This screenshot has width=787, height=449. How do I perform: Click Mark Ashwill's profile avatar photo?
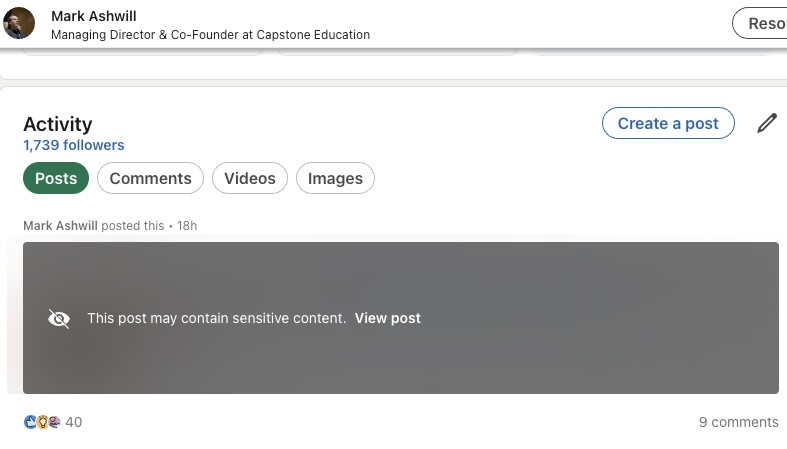pyautogui.click(x=20, y=23)
